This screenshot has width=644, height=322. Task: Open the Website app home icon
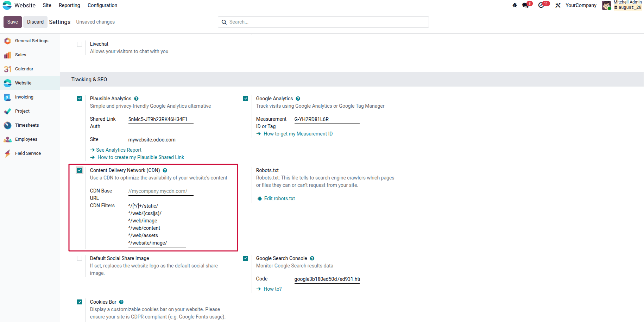coord(7,5)
